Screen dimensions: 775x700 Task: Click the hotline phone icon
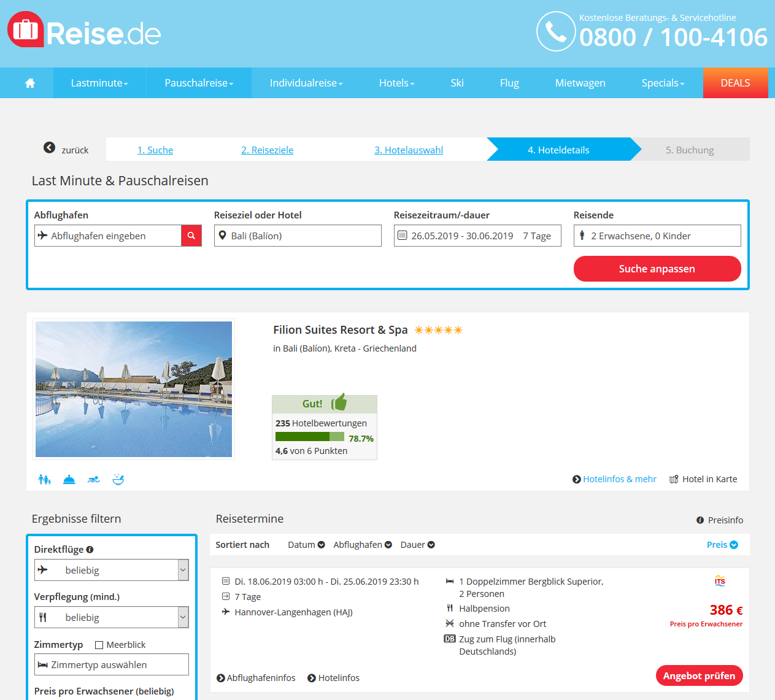click(x=556, y=31)
